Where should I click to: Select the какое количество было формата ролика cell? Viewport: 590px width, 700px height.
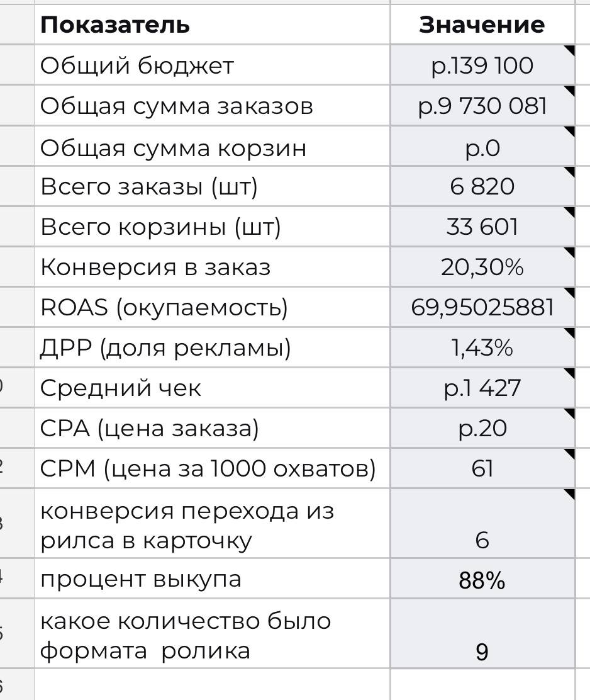[x=212, y=633]
